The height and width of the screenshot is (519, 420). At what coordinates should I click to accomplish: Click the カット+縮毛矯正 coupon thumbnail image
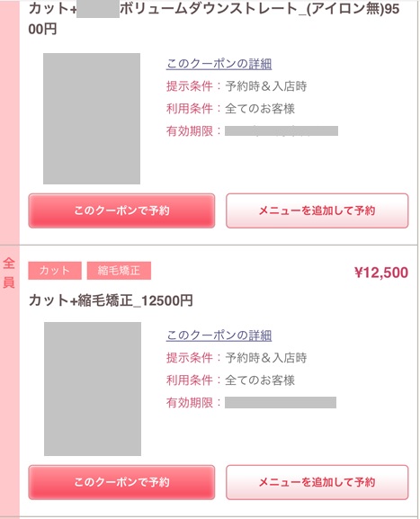pyautogui.click(x=93, y=389)
